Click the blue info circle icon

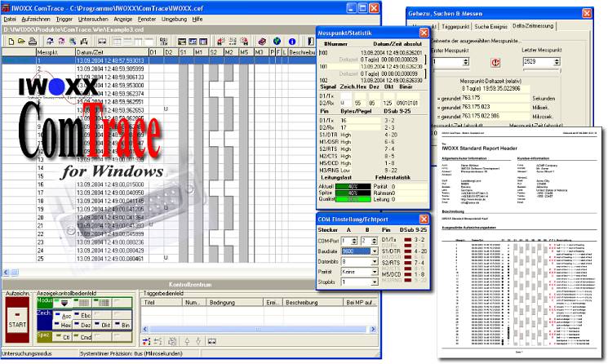[x=292, y=41]
